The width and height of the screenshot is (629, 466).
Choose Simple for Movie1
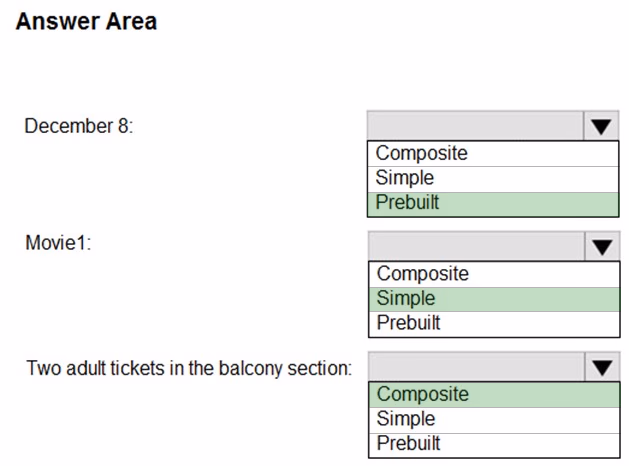tap(494, 299)
